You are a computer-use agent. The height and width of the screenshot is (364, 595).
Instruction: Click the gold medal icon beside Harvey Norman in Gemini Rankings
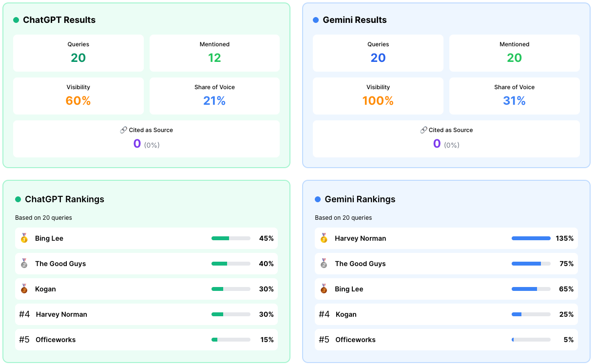click(x=324, y=238)
